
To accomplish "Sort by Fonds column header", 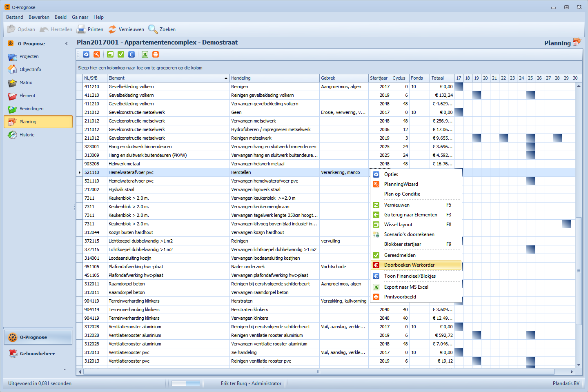I will point(419,78).
